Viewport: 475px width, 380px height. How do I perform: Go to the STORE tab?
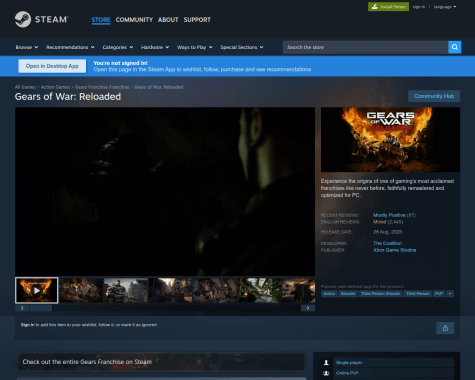[x=101, y=20]
